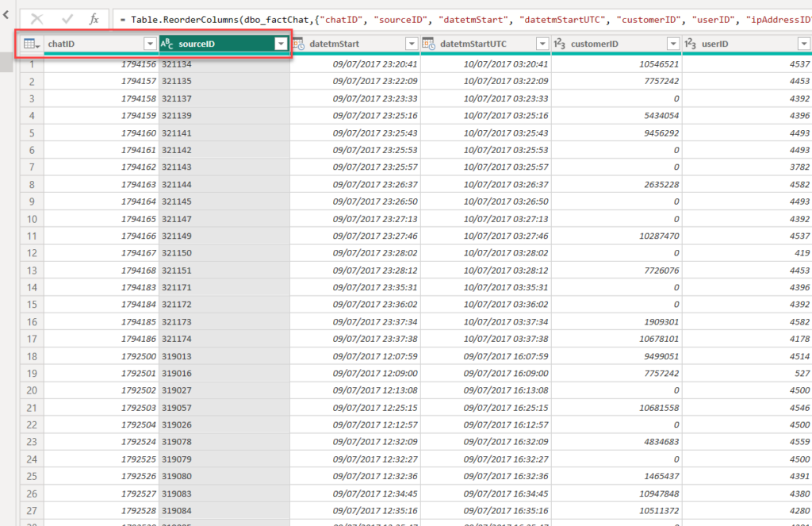
Task: Click the sourceID cell containing 321134
Action: 224,64
